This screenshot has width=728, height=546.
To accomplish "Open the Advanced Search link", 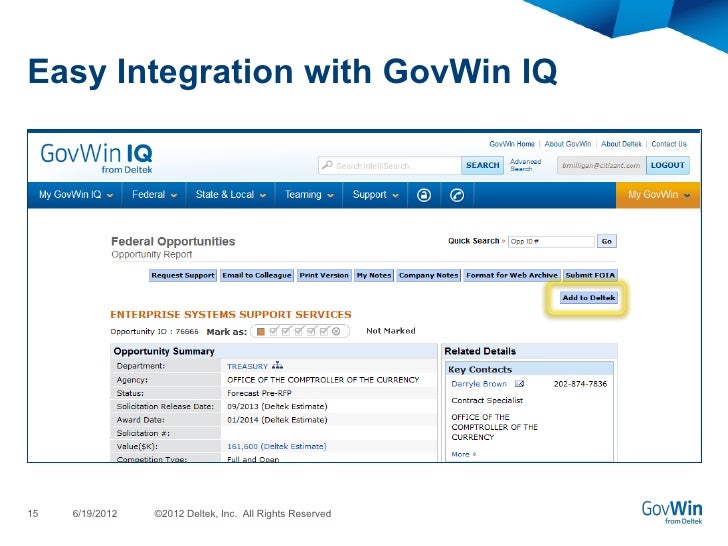I will [525, 165].
